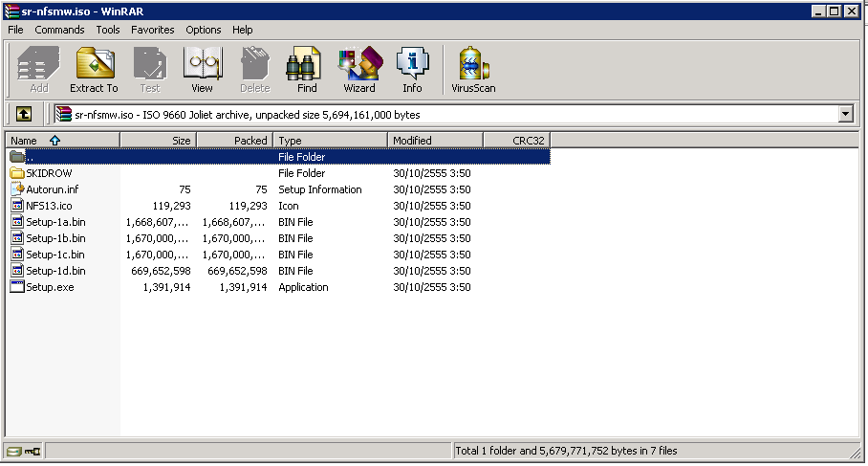Select the Setup-1d.bin file icon
The image size is (868, 466).
coord(17,271)
